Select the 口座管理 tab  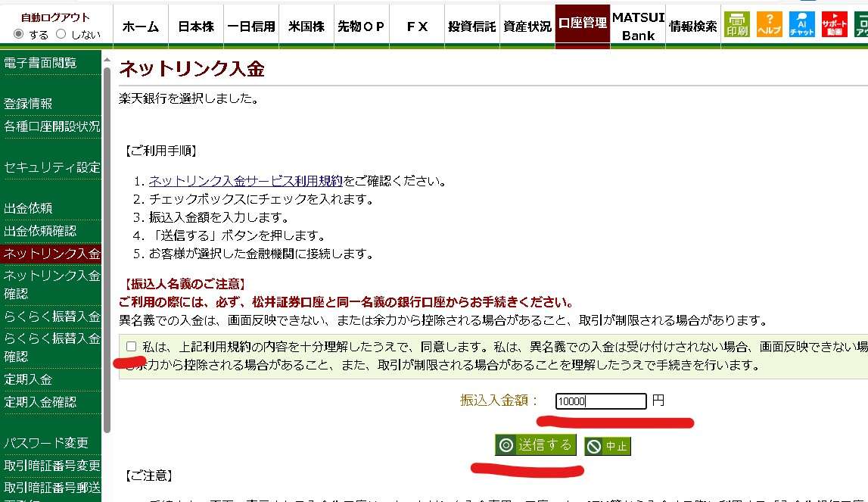(583, 26)
